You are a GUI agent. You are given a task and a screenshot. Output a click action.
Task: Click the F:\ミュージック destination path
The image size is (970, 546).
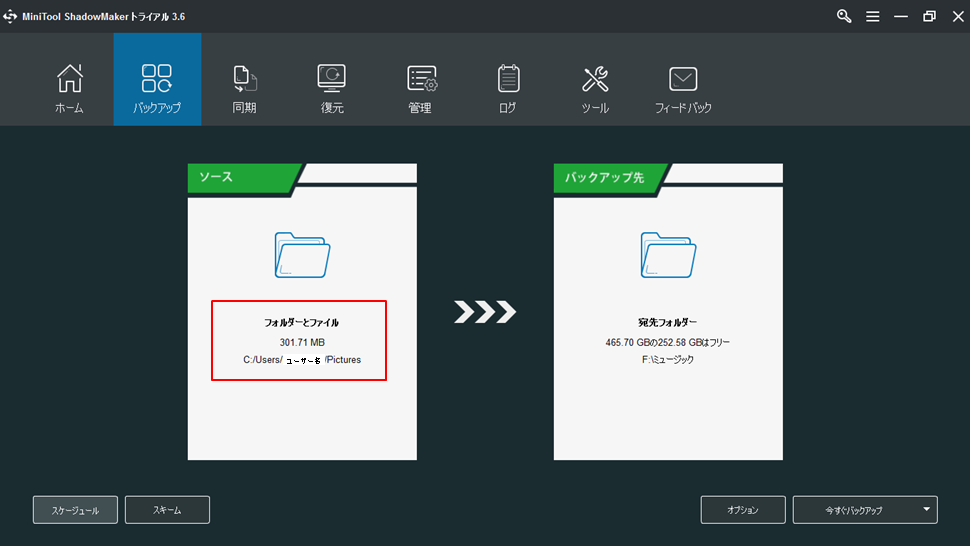(667, 359)
